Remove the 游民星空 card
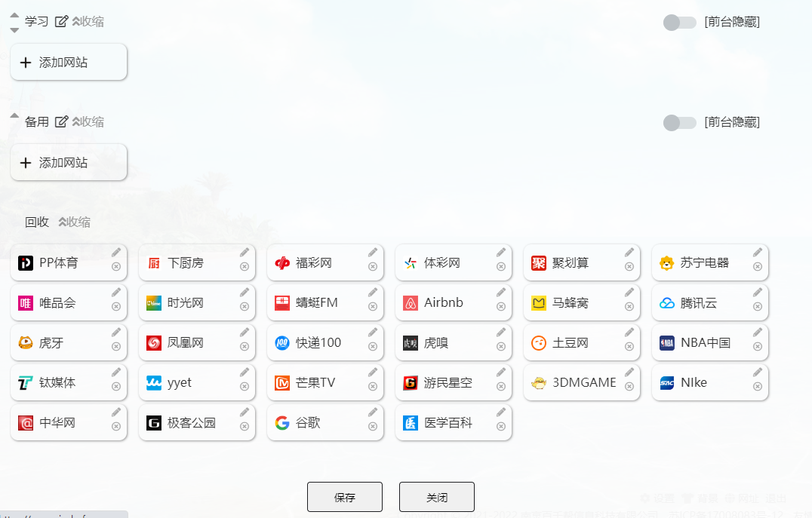The image size is (812, 518). [501, 386]
